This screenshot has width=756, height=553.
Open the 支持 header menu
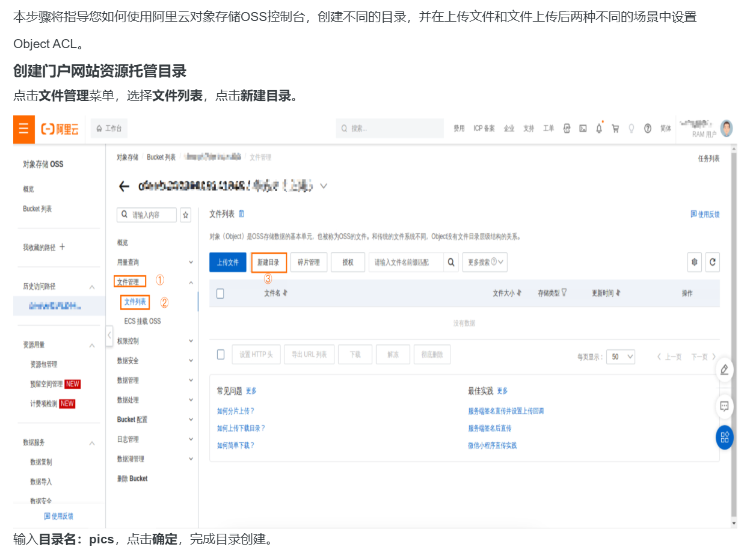(x=529, y=129)
